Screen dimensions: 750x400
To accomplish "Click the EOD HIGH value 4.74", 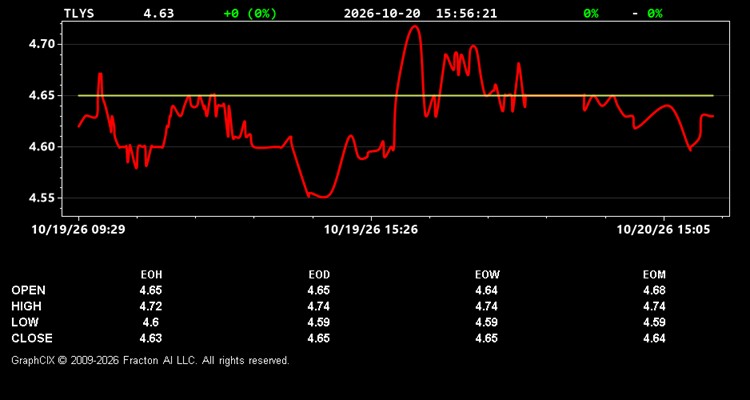I will point(319,306).
